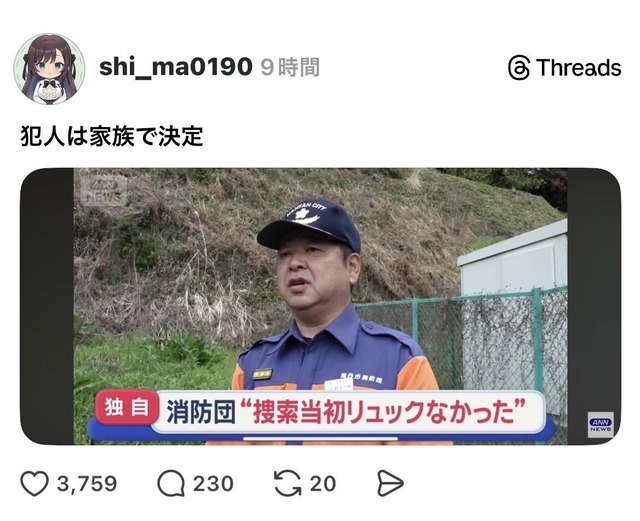The image size is (640, 521).
Task: Click the red 独自 badge in video
Action: tap(127, 407)
